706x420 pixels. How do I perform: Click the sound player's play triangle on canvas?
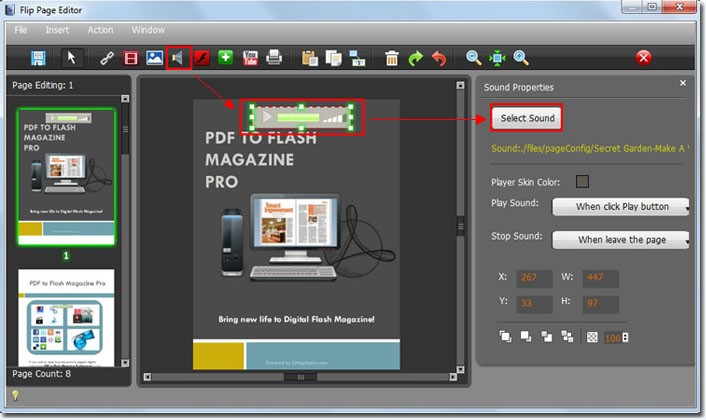click(x=267, y=117)
